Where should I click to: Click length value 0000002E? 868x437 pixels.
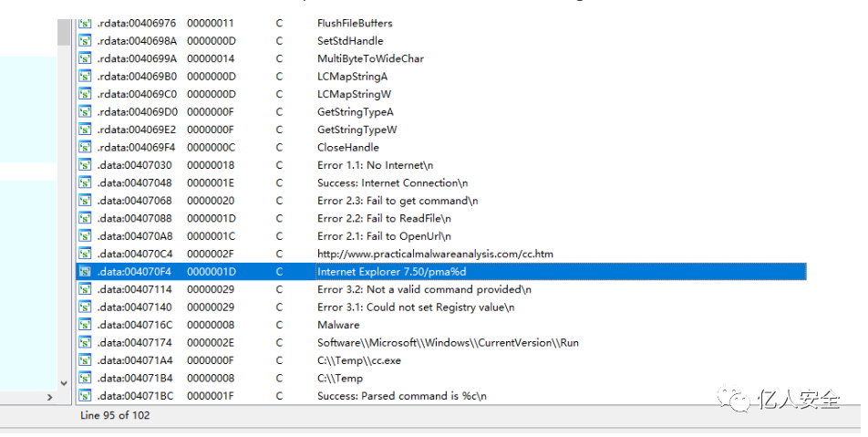coord(211,342)
